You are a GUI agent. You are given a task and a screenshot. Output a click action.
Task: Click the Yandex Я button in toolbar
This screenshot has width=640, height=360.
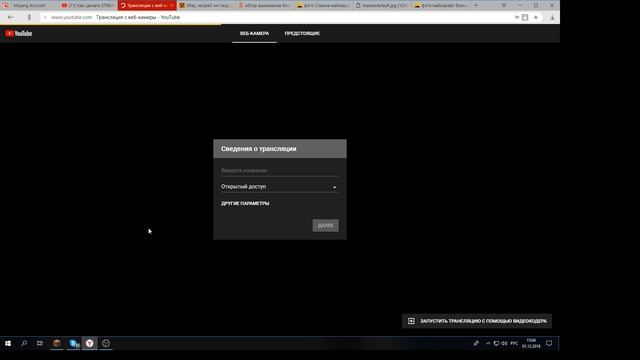click(x=29, y=18)
